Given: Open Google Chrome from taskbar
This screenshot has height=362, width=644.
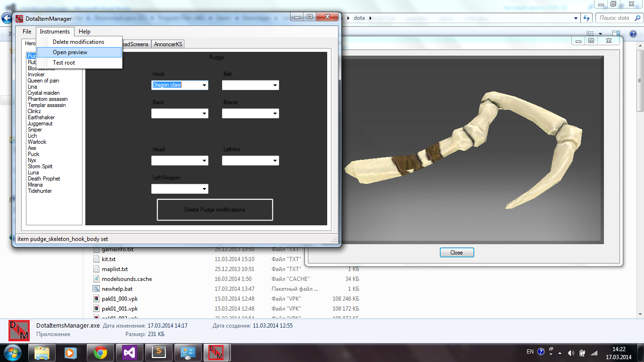Looking at the screenshot, I should tap(100, 352).
